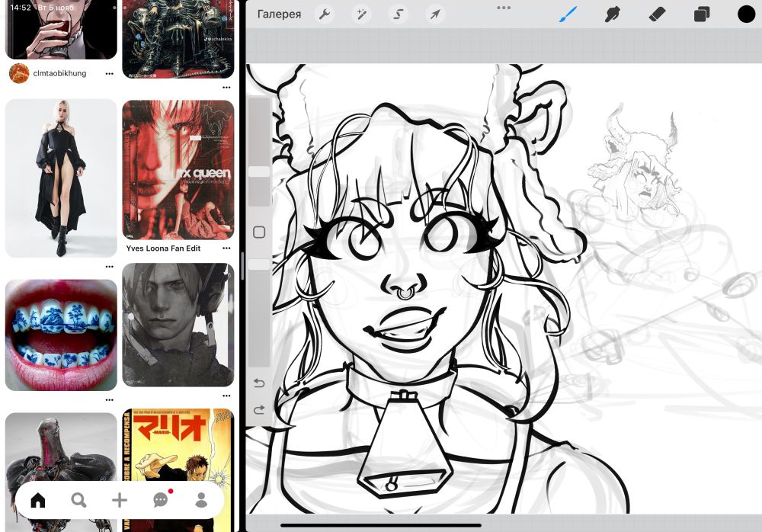Open options for the skeleton throne pin
Viewport: 762px width, 532px height.
pyautogui.click(x=226, y=88)
